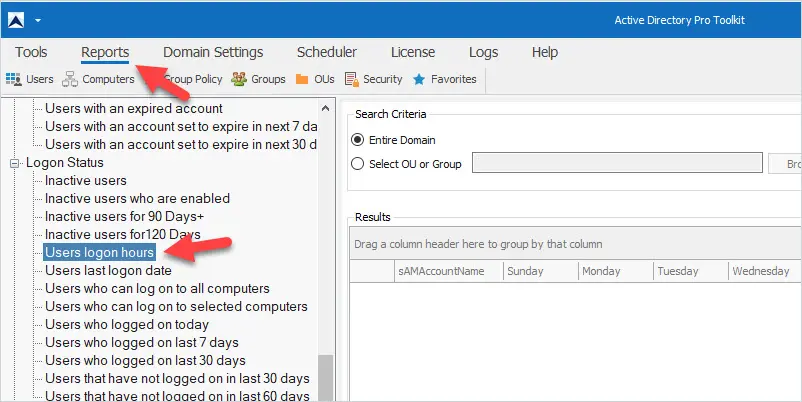Select 'Inactive users for 90 Days+' report
This screenshot has height=402, width=802.
click(x=125, y=216)
